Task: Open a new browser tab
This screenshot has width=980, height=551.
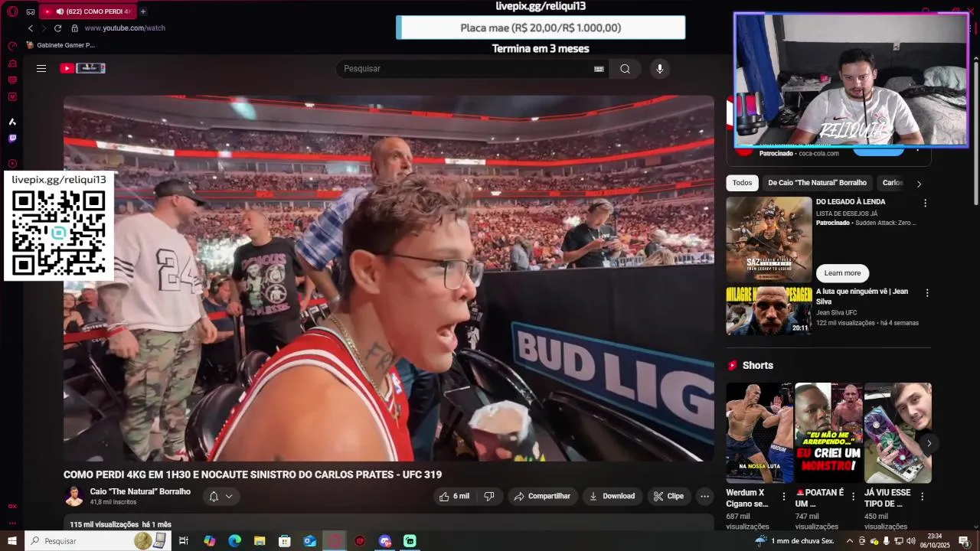Action: [x=143, y=11]
